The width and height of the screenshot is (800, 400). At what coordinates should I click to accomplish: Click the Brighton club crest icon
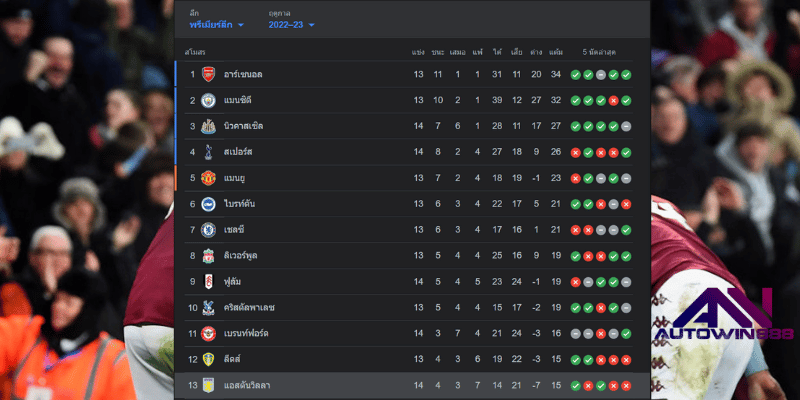(x=208, y=204)
